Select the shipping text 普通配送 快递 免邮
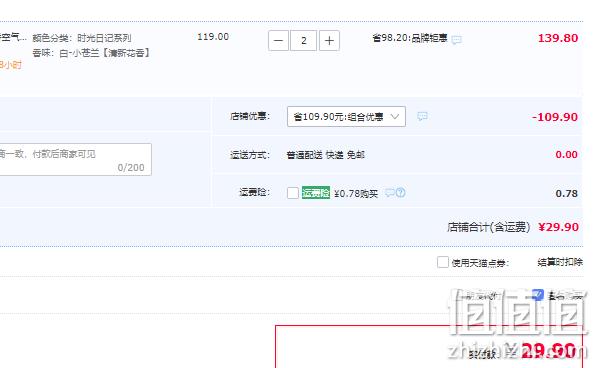 326,155
